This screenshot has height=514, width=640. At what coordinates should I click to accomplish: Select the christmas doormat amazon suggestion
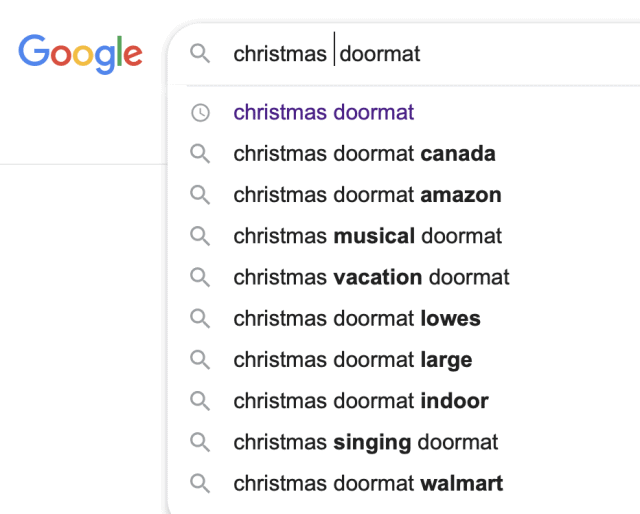(367, 195)
